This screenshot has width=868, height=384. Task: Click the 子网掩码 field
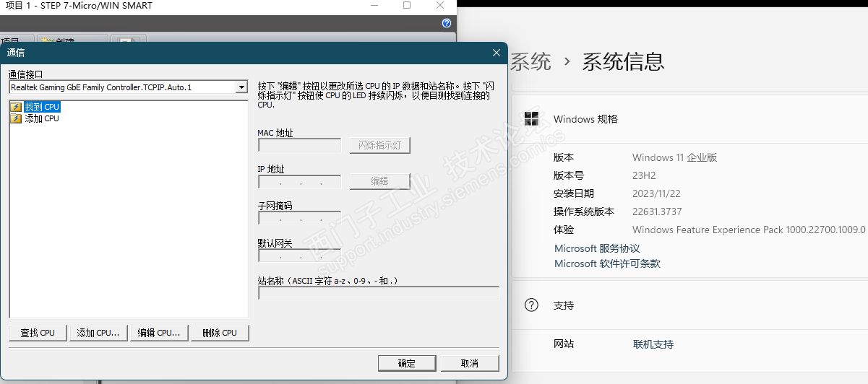point(300,218)
